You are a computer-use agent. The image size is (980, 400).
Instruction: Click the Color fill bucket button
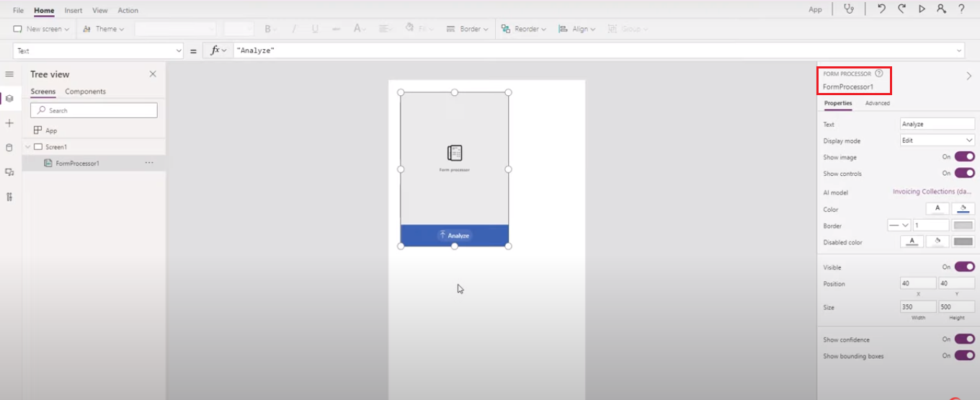point(963,209)
